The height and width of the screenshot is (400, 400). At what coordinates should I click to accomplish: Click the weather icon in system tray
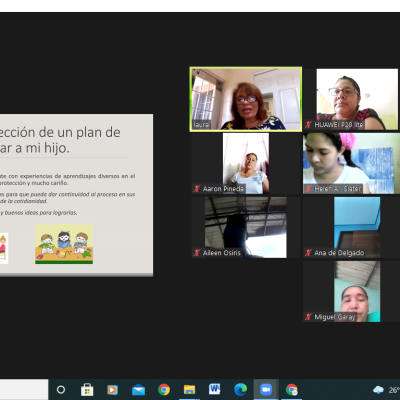click(378, 389)
